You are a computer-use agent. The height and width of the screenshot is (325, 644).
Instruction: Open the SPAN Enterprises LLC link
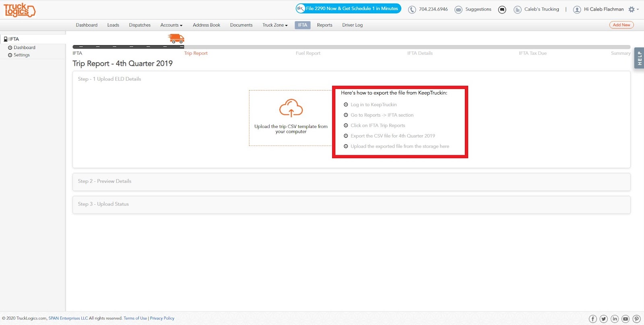(x=68, y=318)
